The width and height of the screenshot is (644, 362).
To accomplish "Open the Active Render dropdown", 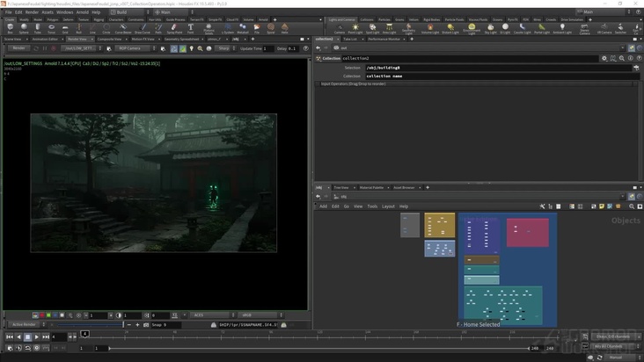I will pos(26,325).
